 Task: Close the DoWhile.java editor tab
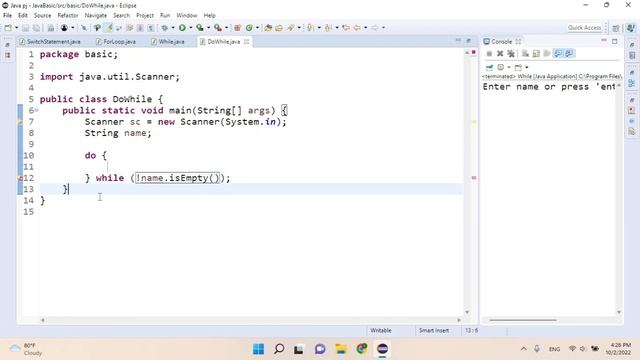[x=247, y=42]
